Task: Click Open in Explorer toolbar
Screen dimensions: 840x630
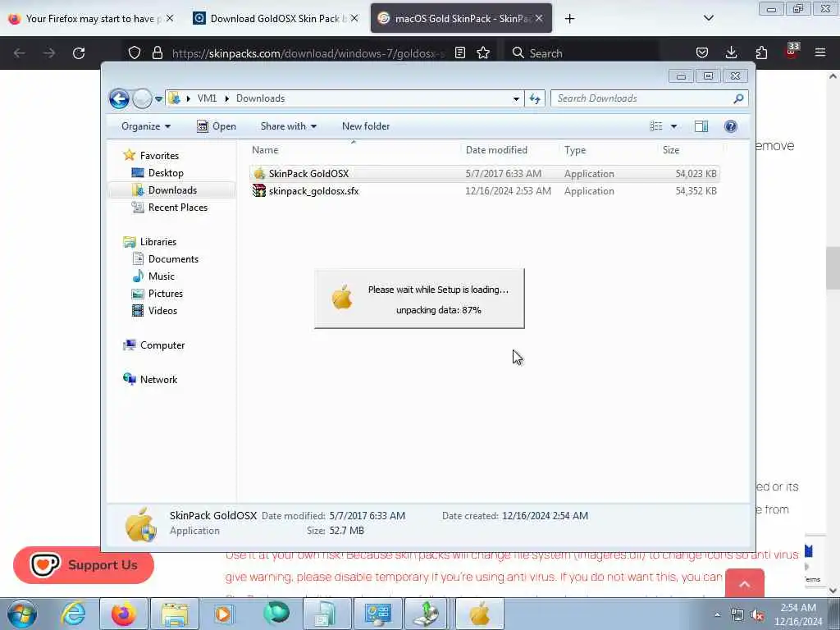Action: tap(217, 126)
